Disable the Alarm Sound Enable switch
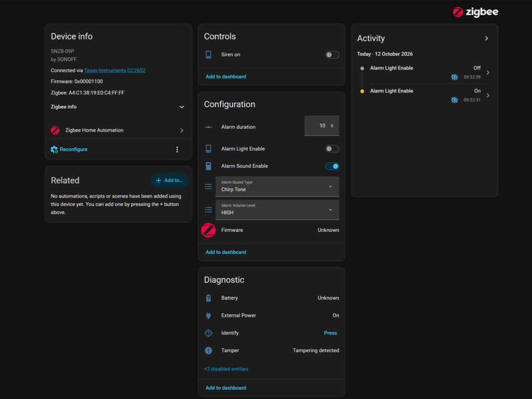532x399 pixels. tap(332, 166)
